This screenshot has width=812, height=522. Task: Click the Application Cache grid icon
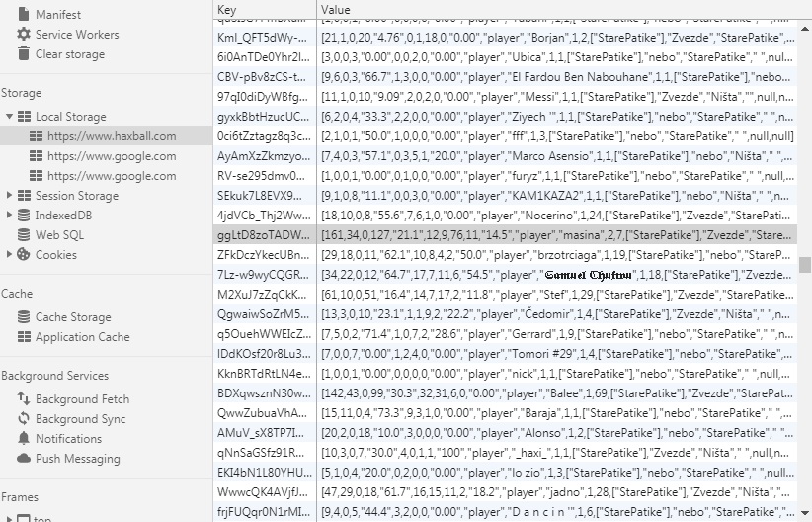[24, 337]
